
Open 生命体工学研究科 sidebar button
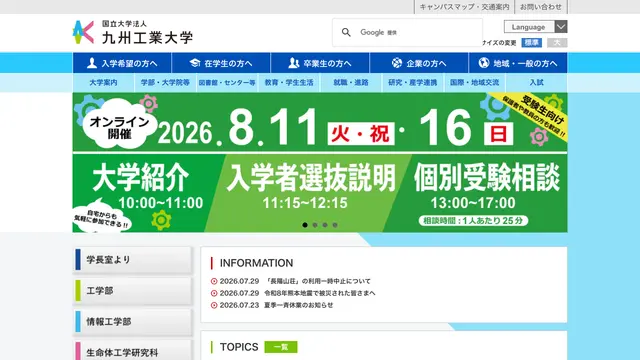[x=133, y=351]
